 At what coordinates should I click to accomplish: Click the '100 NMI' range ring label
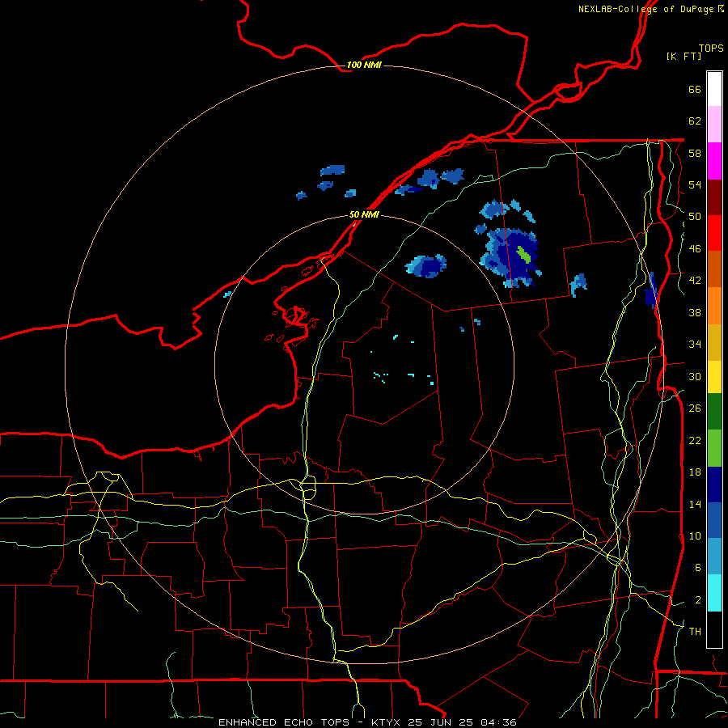tap(364, 65)
